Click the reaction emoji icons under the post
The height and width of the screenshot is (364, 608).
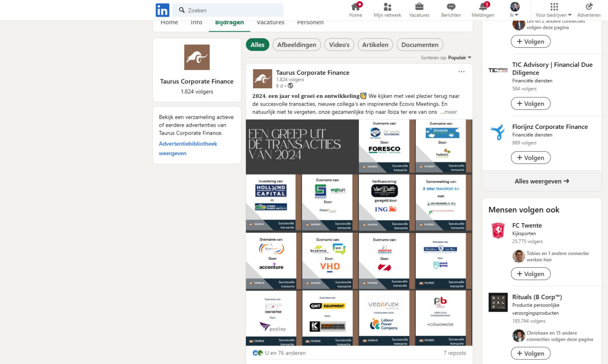258,353
